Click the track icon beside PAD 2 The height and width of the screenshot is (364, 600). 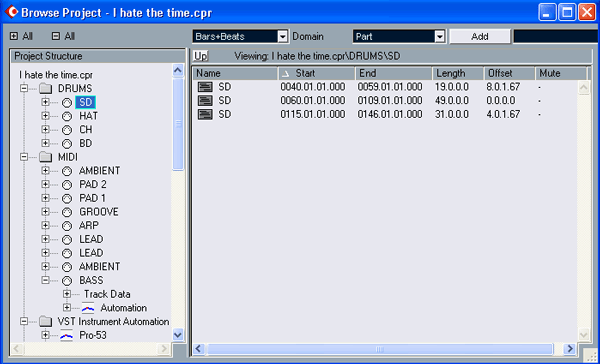tap(67, 184)
